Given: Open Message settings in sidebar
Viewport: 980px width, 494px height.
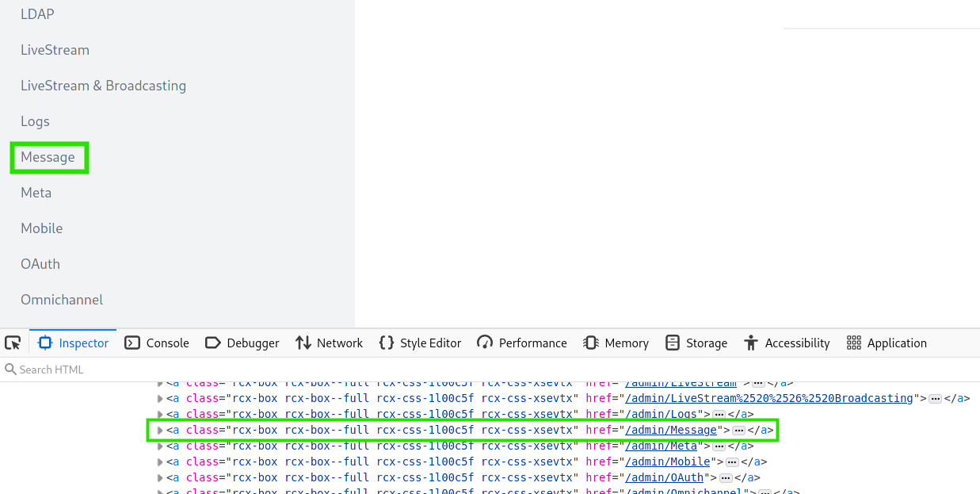Looking at the screenshot, I should click(x=48, y=157).
